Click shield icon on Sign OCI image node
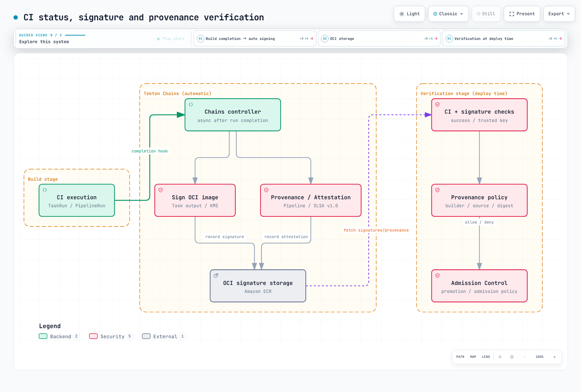The width and height of the screenshot is (581, 392). (161, 190)
